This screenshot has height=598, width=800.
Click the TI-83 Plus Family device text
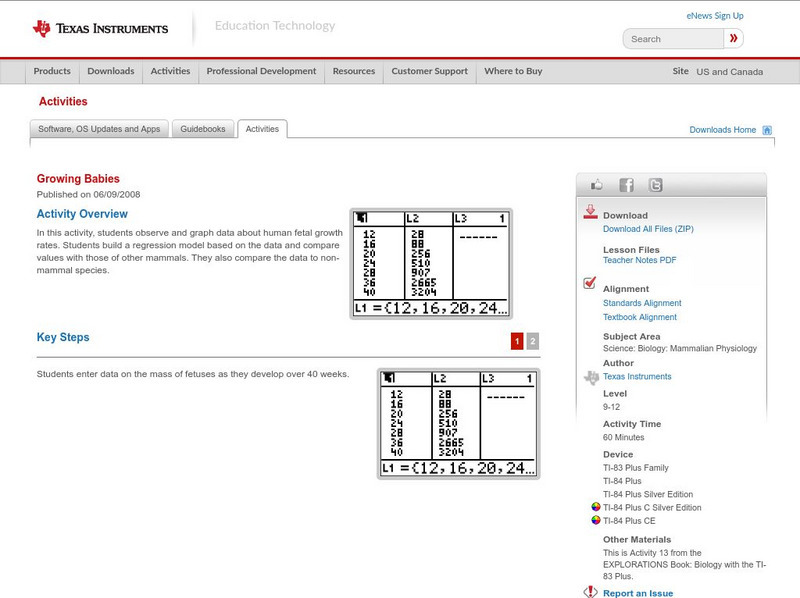(636, 468)
